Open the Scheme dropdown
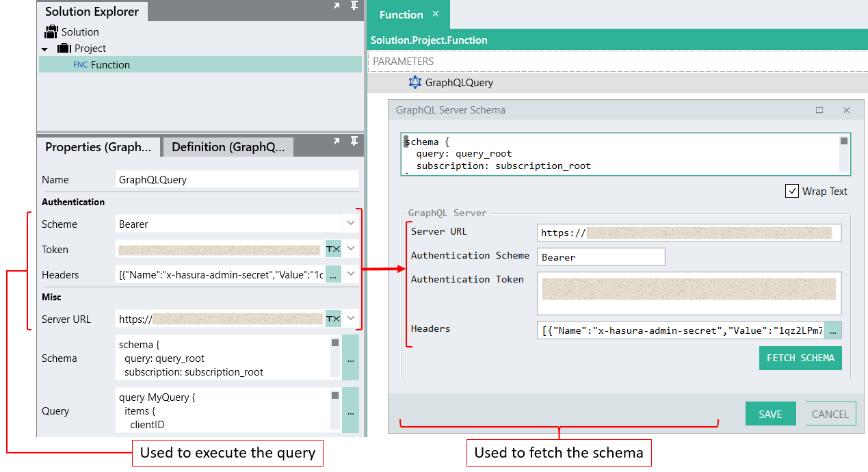Viewport: 868px width, 472px height. point(351,224)
